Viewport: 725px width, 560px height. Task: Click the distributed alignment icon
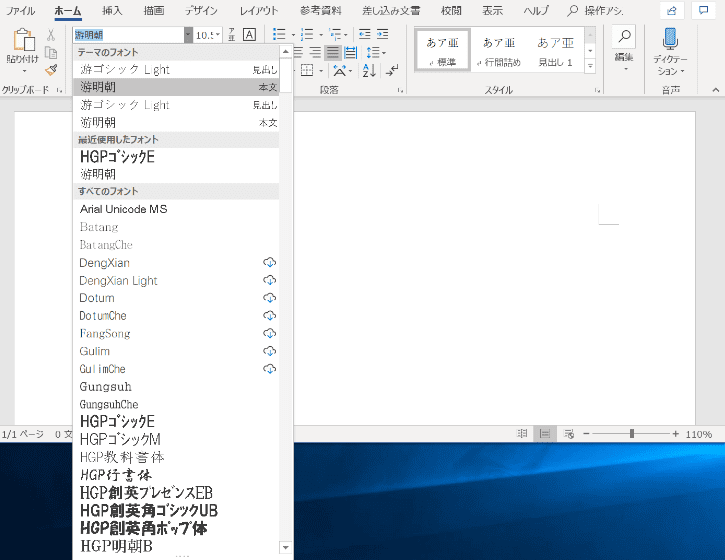(350, 52)
